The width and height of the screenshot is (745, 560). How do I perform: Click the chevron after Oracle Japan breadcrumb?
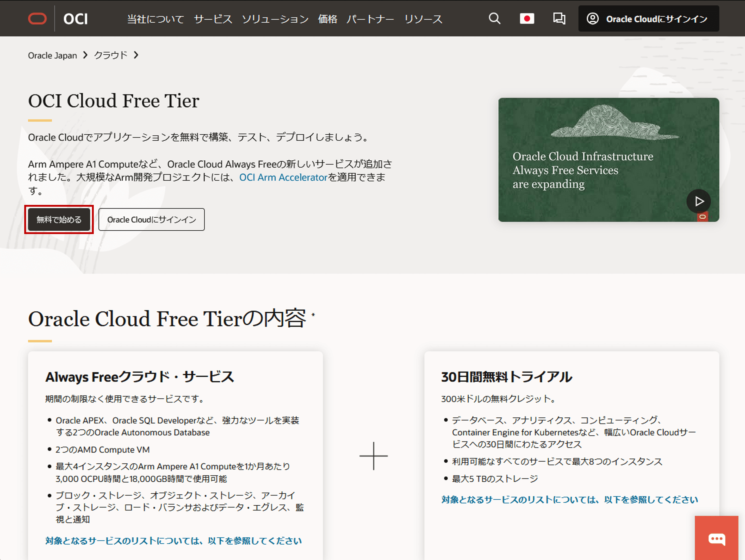point(85,55)
